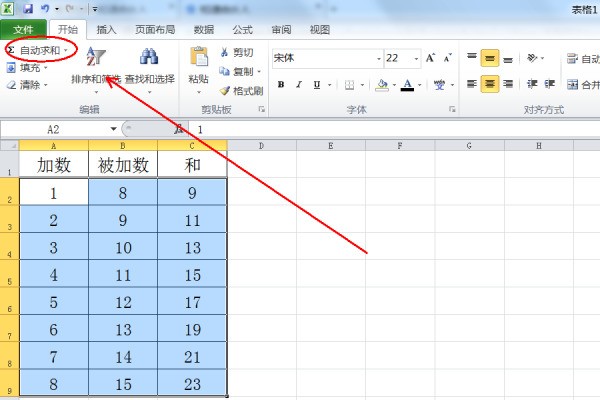Open the font size dropdown showing 22
The width and height of the screenshot is (600, 400).
(x=416, y=59)
